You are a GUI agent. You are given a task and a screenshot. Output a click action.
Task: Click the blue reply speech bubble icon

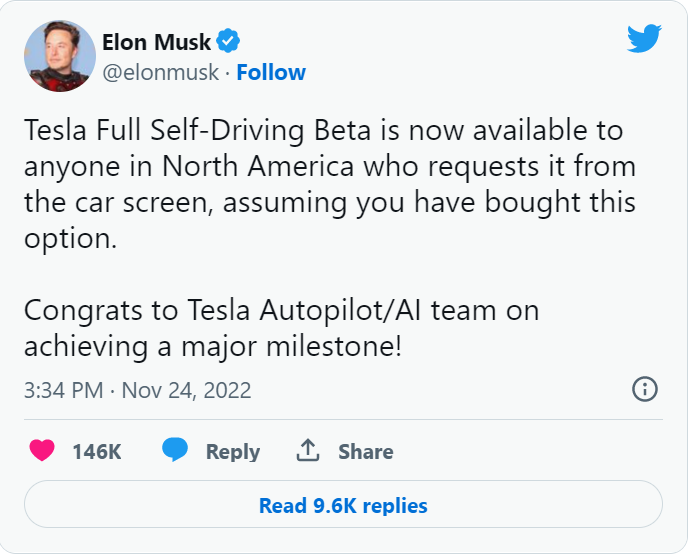point(176,451)
